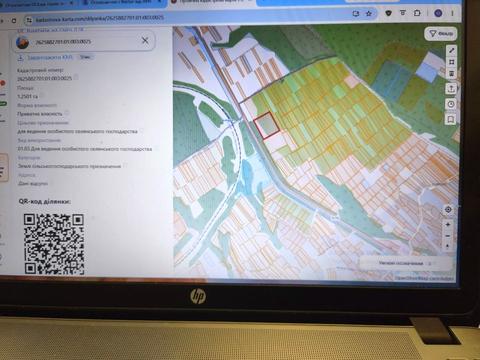The width and height of the screenshot is (480, 360).
Task: Open the share/upload map icon
Action: pos(451,89)
